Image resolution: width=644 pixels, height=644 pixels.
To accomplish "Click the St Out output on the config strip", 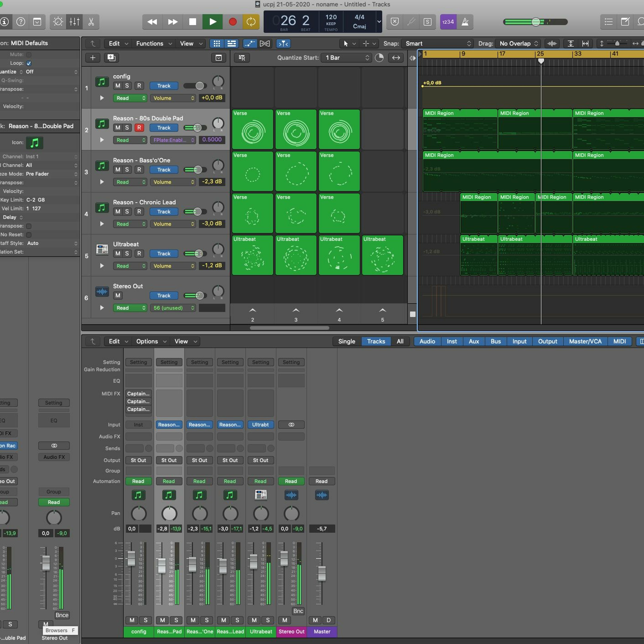I will [x=138, y=460].
